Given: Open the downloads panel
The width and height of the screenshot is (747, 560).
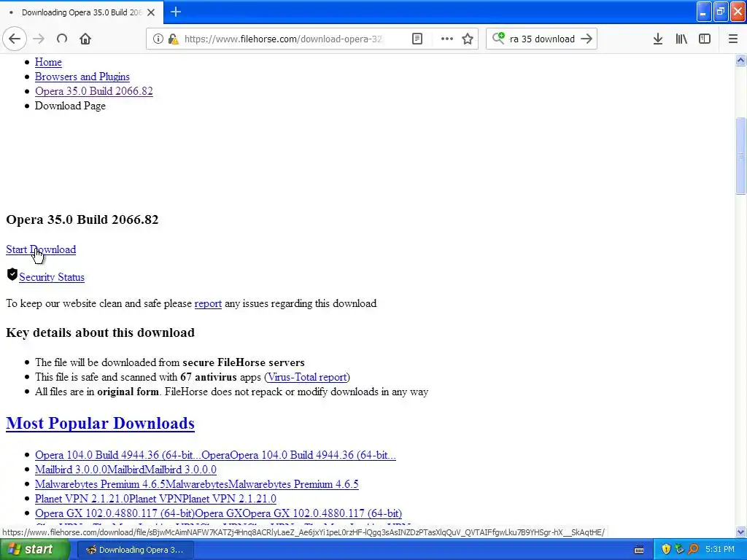Looking at the screenshot, I should tap(657, 39).
